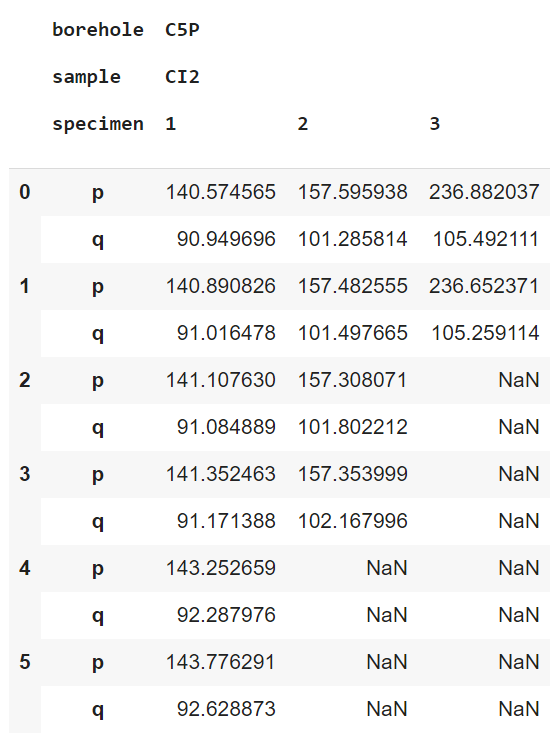
Task: Select cell value 140.890826
Action: click(x=220, y=286)
